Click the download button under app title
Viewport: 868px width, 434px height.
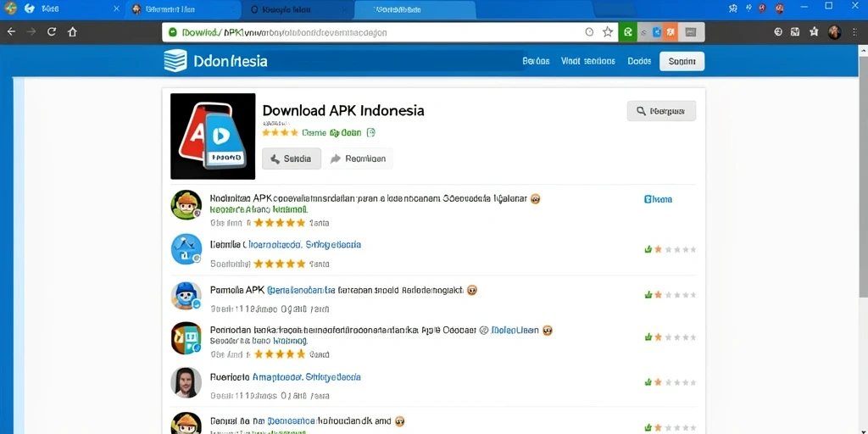(292, 159)
